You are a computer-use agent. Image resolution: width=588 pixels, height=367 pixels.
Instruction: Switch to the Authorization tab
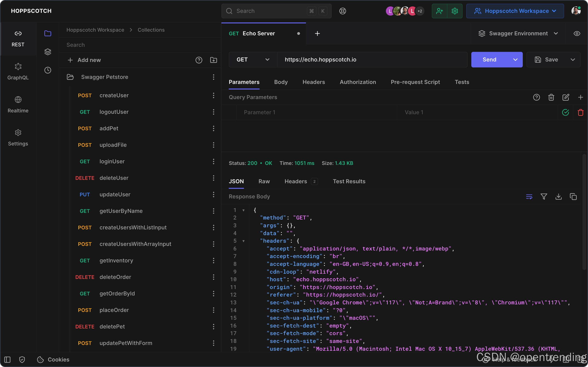358,82
